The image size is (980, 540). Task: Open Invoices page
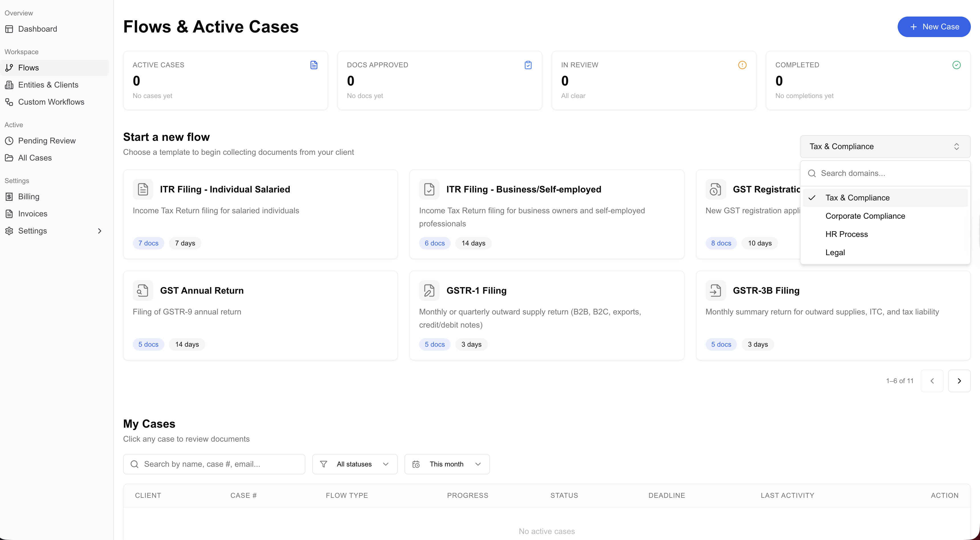pyautogui.click(x=54, y=214)
